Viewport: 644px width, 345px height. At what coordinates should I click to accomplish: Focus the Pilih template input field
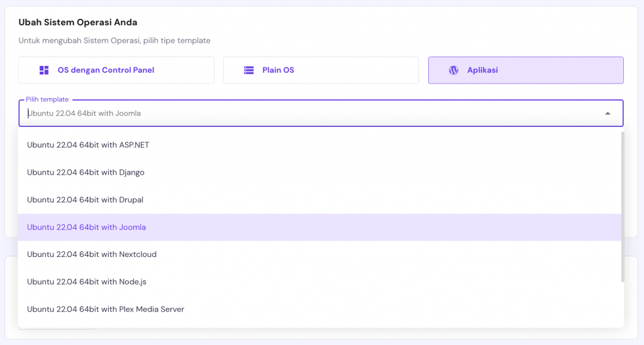(x=308, y=113)
